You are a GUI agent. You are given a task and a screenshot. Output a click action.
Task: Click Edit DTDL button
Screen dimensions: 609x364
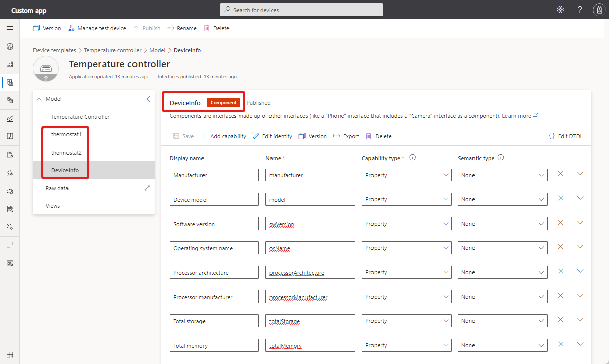(x=565, y=136)
